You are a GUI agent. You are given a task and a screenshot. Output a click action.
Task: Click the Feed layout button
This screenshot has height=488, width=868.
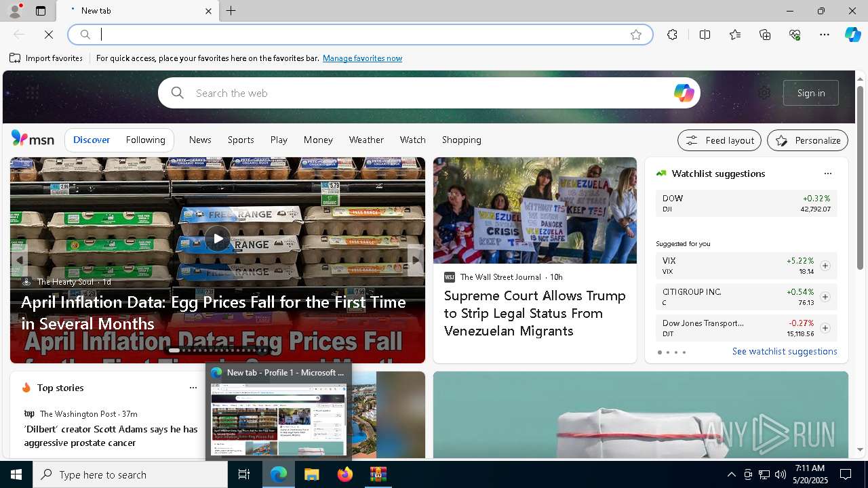coord(719,140)
